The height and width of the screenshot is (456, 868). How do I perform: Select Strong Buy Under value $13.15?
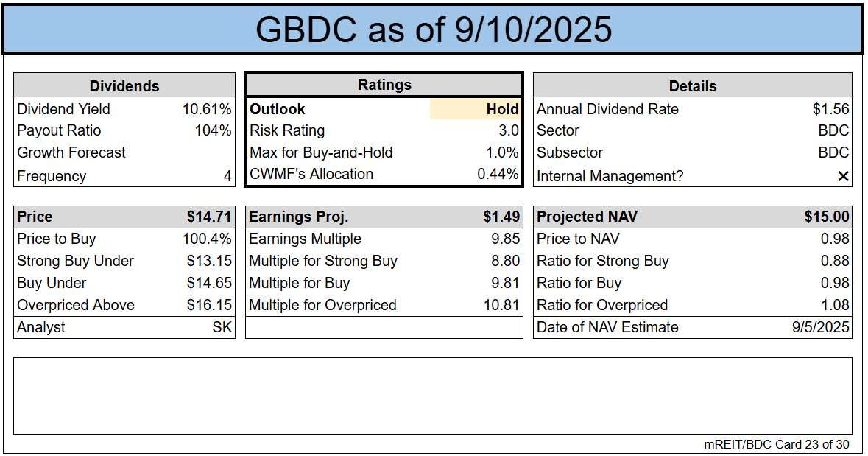click(209, 261)
